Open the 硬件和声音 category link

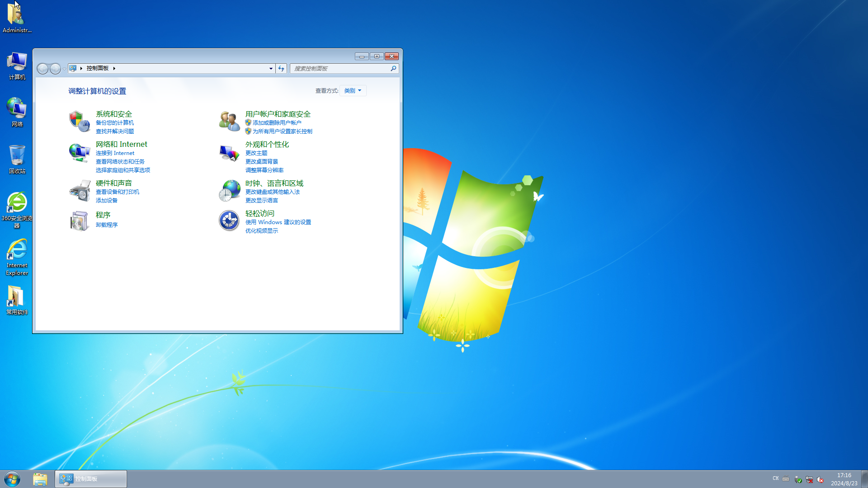coord(114,183)
